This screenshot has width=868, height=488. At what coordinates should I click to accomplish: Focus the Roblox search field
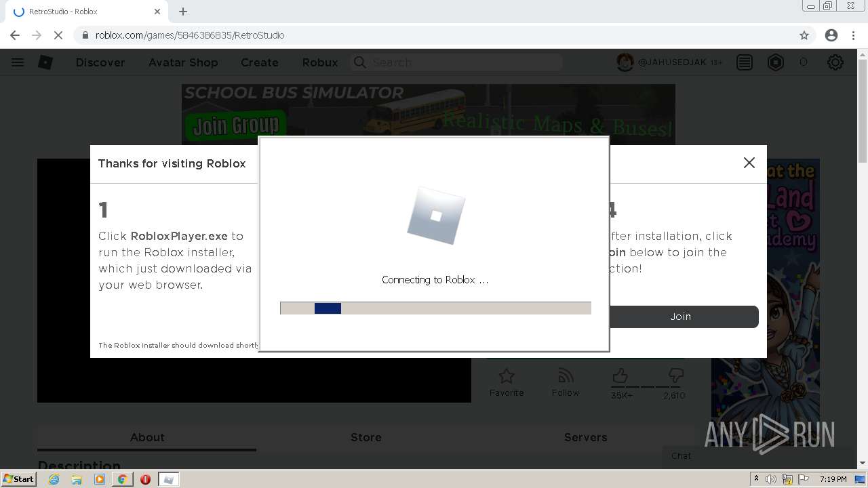pyautogui.click(x=456, y=62)
